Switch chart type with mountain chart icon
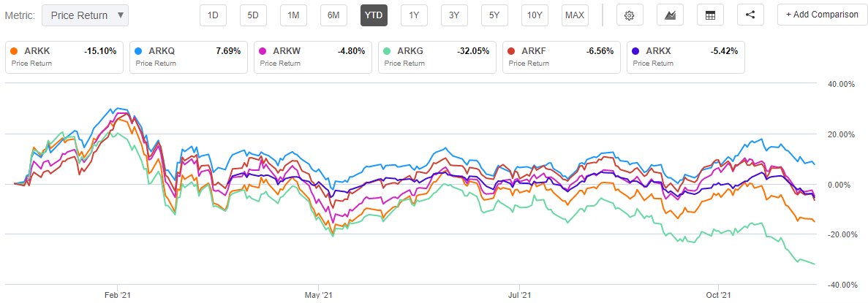Image resolution: width=868 pixels, height=303 pixels. click(670, 15)
